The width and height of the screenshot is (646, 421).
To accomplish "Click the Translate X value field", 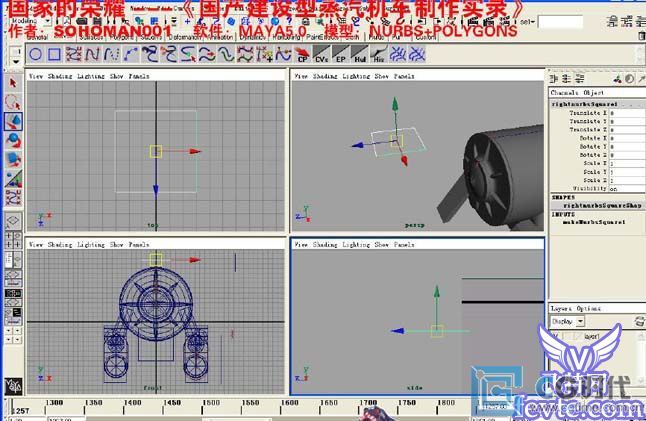I will (627, 113).
